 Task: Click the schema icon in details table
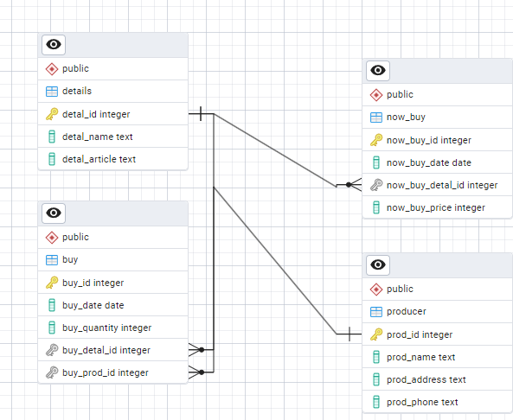click(52, 69)
